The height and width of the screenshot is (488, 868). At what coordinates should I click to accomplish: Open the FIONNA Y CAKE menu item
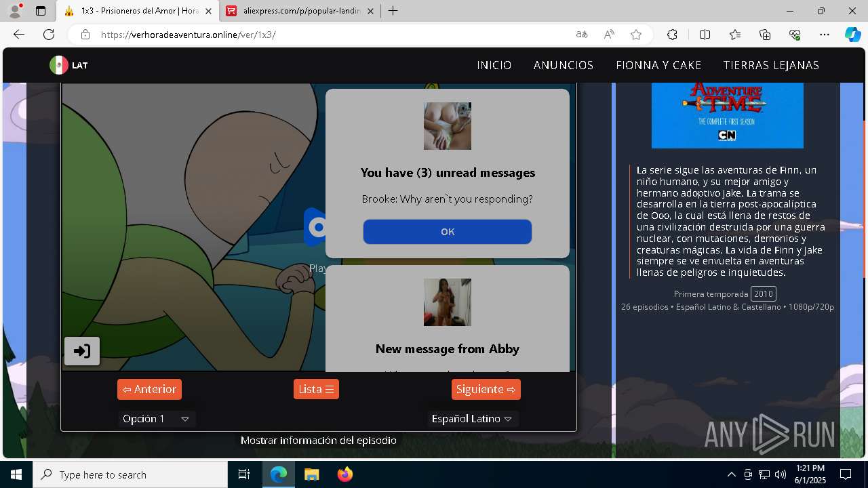click(x=658, y=65)
